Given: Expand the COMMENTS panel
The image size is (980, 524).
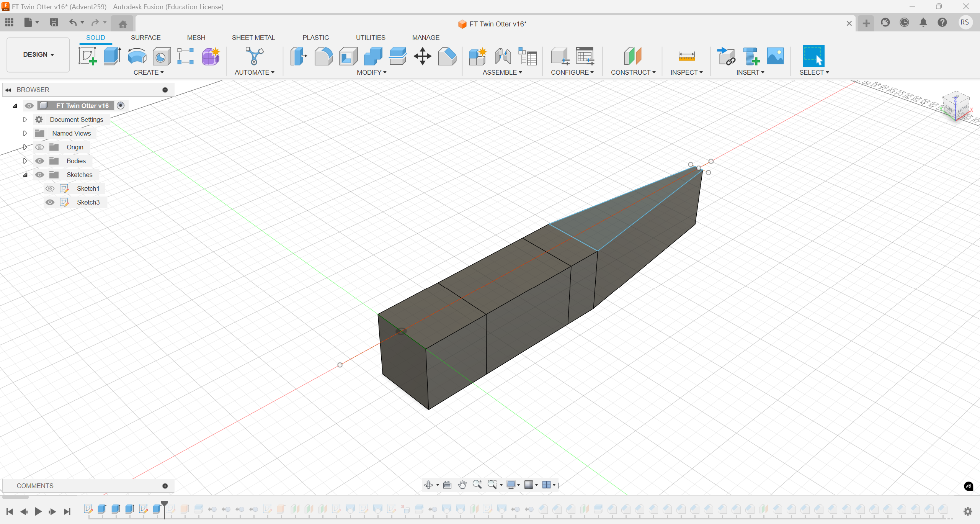Looking at the screenshot, I should [x=165, y=486].
